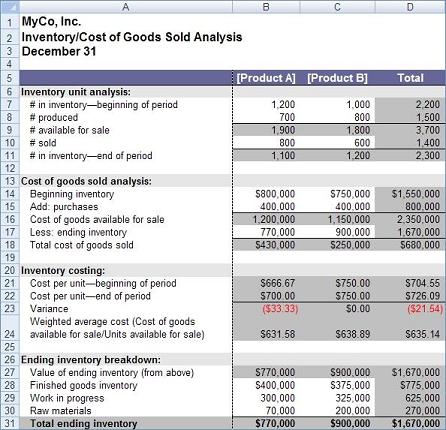
Task: Select Product A Finished goods inventory $400,000
Action: pyautogui.click(x=266, y=385)
